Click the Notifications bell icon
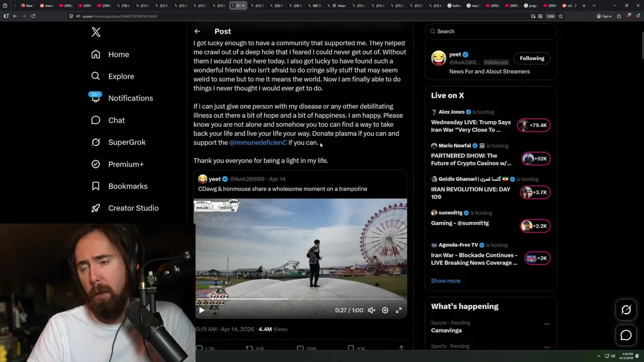The width and height of the screenshot is (644, 362). coord(96,99)
